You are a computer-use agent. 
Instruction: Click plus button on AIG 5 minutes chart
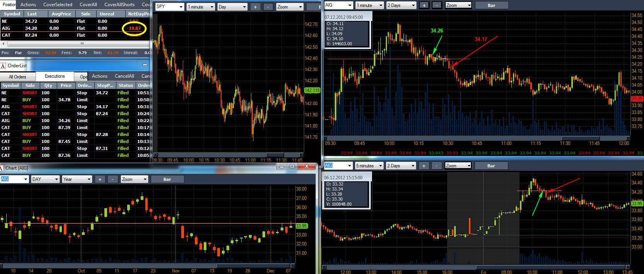424,166
